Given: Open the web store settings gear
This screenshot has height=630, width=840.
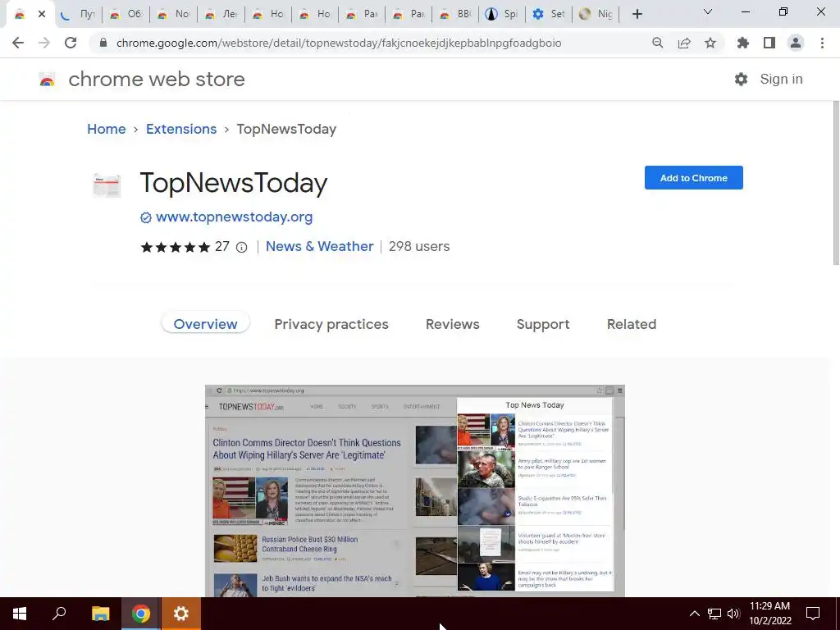Looking at the screenshot, I should pos(741,80).
